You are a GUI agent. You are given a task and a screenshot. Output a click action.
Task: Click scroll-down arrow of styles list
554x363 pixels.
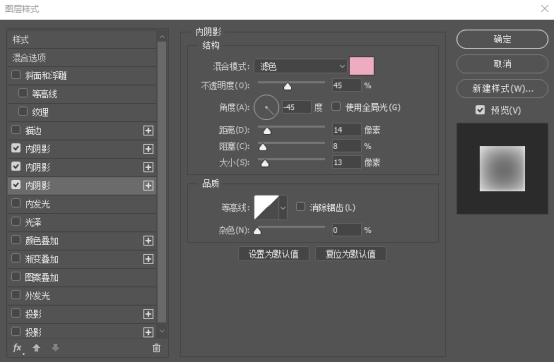[x=162, y=331]
